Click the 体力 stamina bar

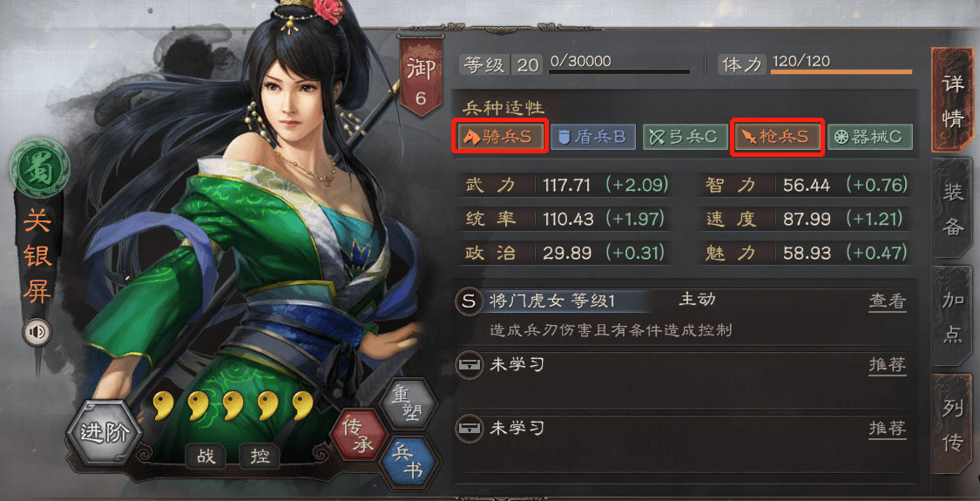coord(841,72)
